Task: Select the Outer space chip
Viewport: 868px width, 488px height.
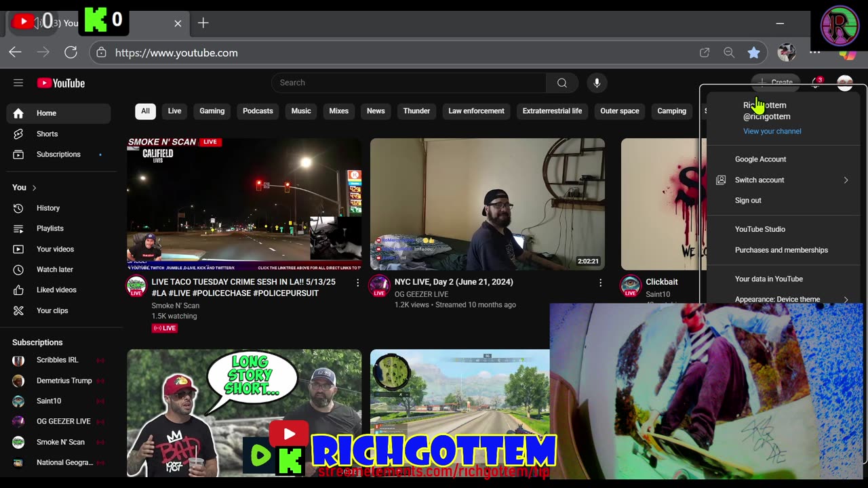Action: click(619, 111)
